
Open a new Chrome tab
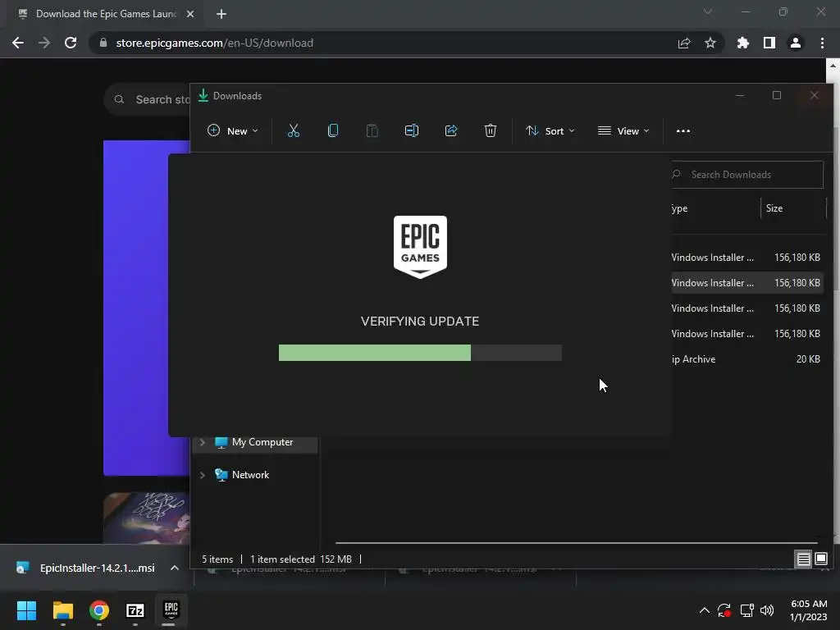[x=221, y=14]
